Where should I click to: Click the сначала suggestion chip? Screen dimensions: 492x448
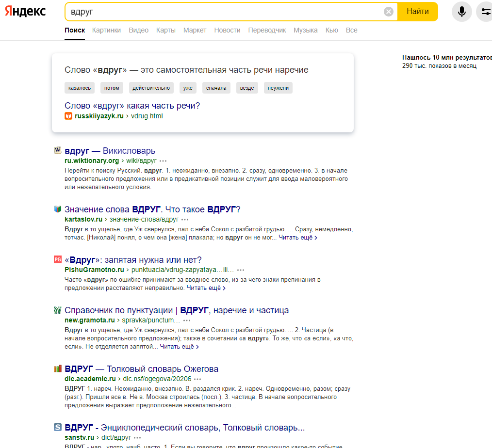pyautogui.click(x=216, y=88)
